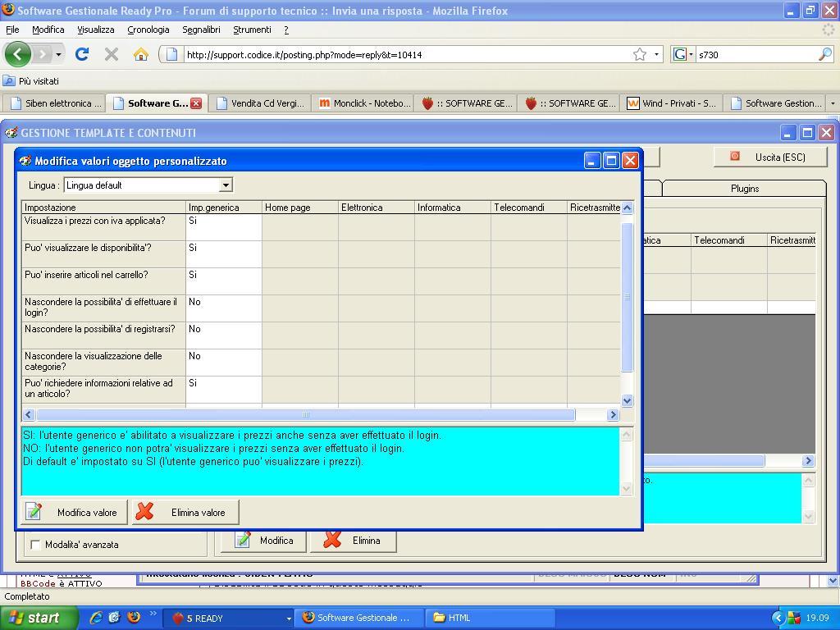Viewport: 840px width, 630px height.
Task: Click the Modifica valore button
Action: [x=74, y=512]
